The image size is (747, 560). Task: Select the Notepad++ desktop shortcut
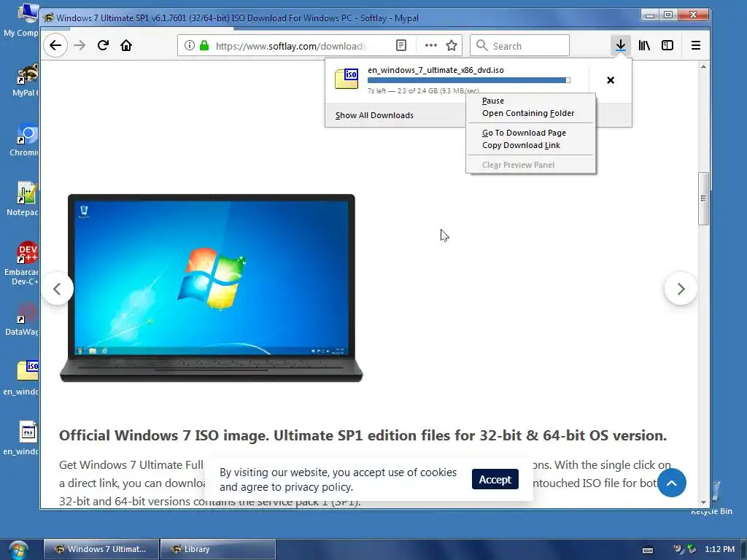coord(23,200)
